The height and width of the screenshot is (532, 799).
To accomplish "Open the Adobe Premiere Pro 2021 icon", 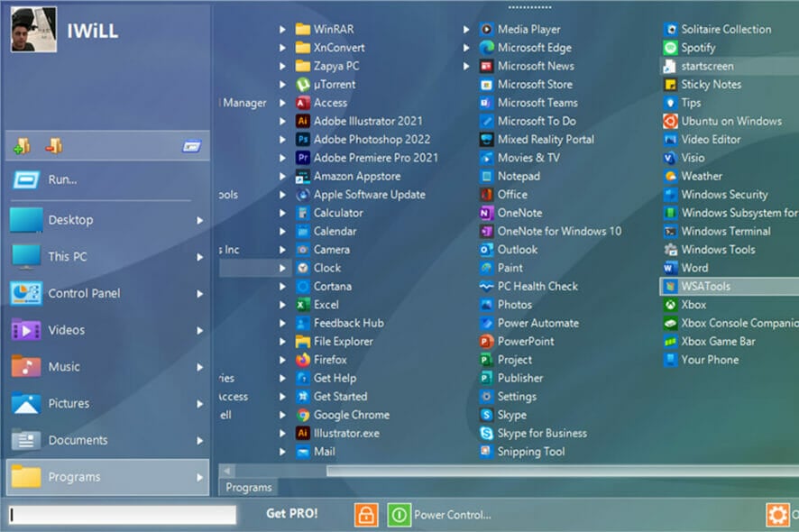I will 303,158.
